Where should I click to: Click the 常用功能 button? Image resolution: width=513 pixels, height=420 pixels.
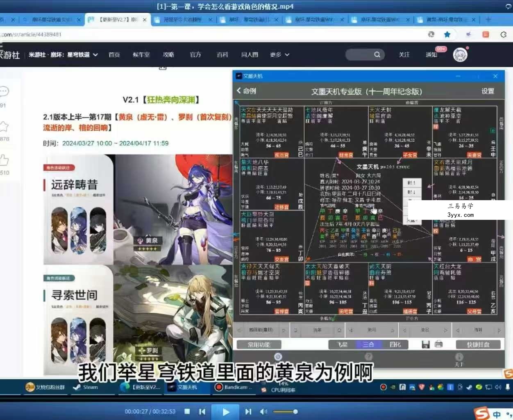(259, 345)
